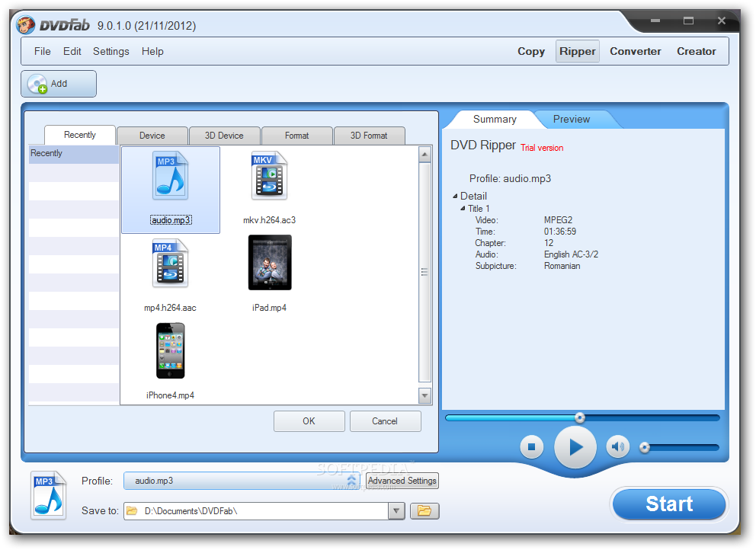The image size is (756, 550).
Task: Click the playback progress slider handle
Action: click(580, 418)
